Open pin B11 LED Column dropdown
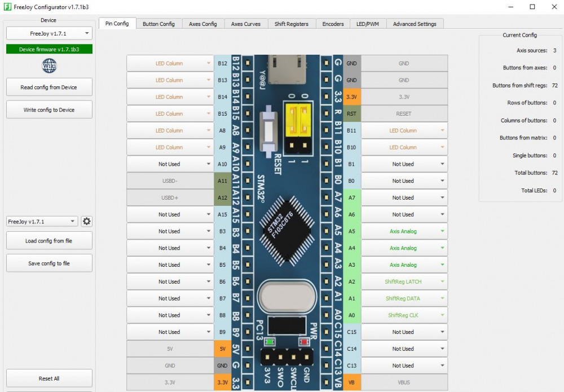 click(x=404, y=130)
